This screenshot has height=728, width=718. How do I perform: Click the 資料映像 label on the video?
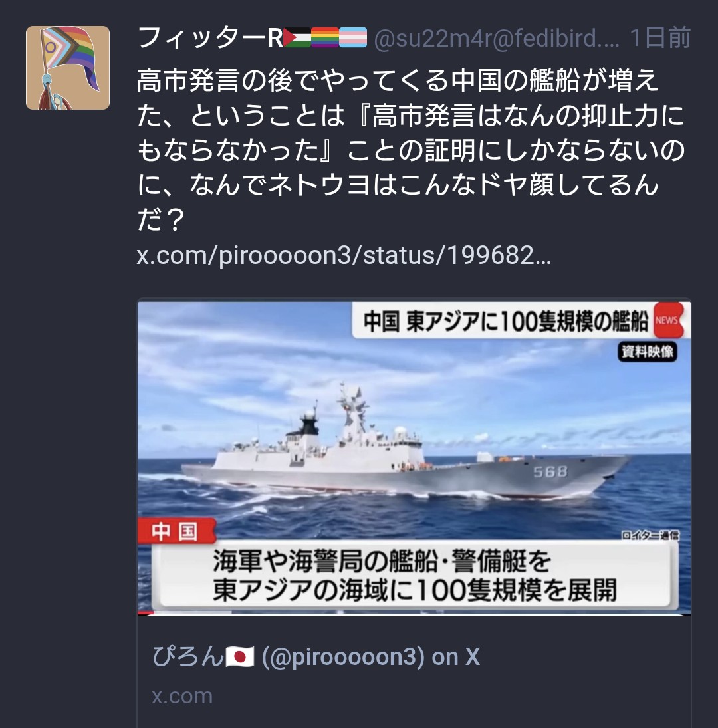click(x=648, y=352)
